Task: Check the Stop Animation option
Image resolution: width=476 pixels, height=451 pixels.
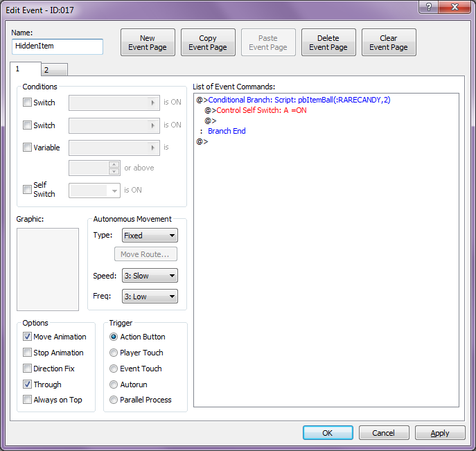Action: click(x=27, y=353)
